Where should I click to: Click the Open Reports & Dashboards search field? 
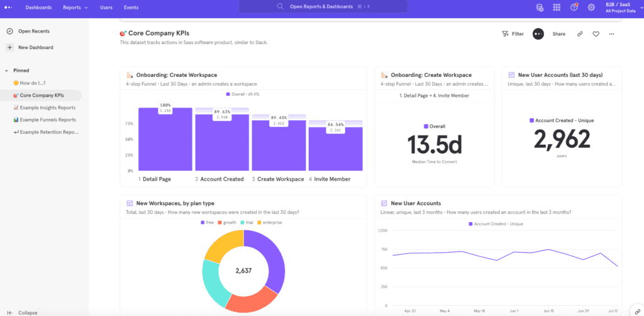(x=323, y=6)
